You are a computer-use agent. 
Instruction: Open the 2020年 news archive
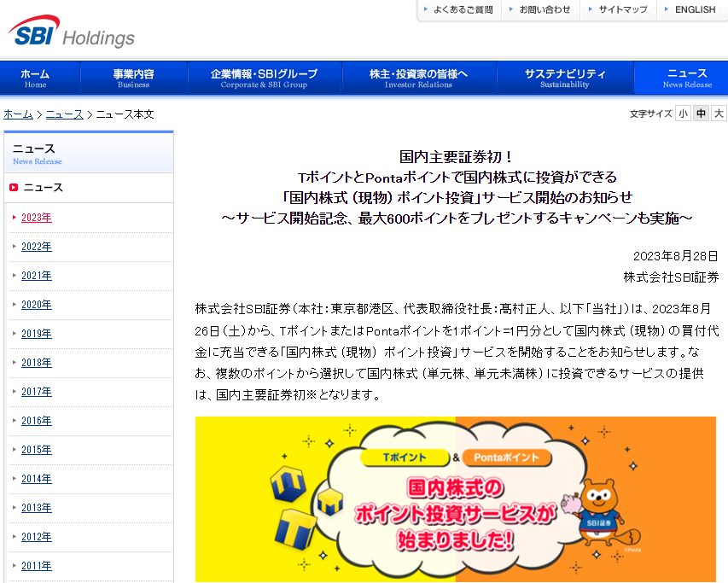click(36, 305)
